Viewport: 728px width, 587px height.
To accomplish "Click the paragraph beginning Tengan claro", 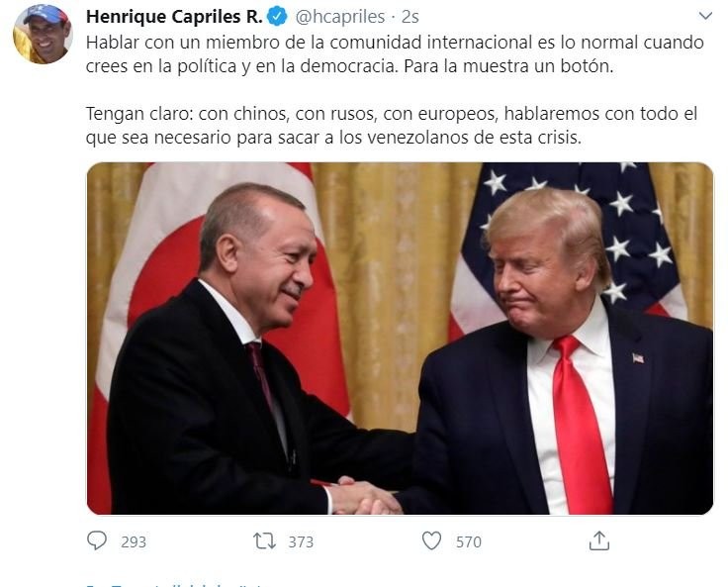I will click(x=392, y=126).
